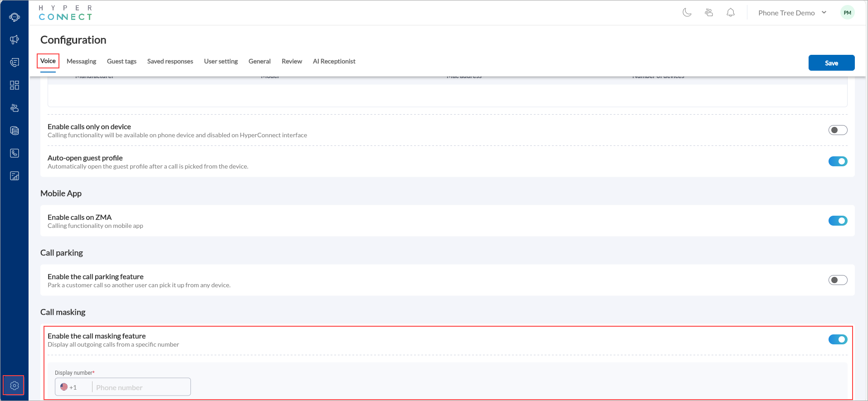Disable the Auto-open guest profile toggle

pyautogui.click(x=837, y=161)
